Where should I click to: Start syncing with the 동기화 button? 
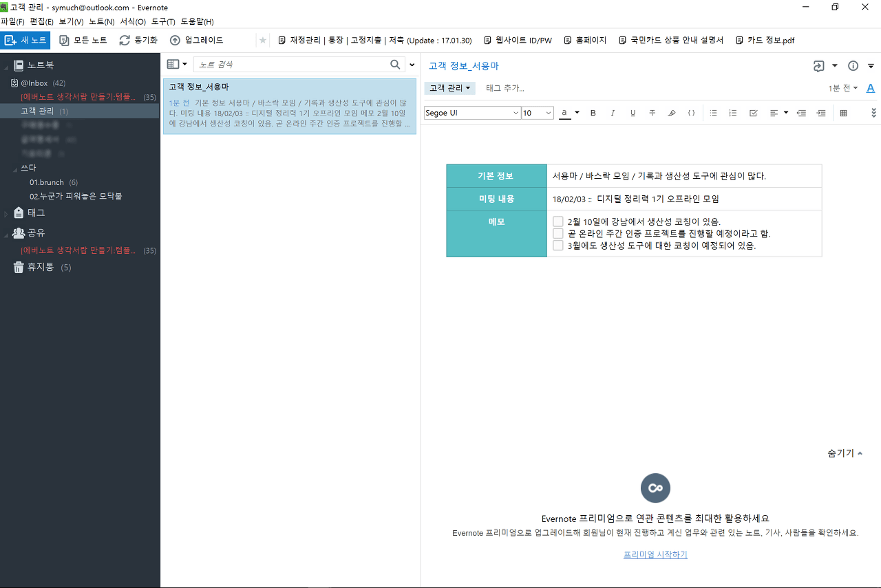(x=138, y=41)
